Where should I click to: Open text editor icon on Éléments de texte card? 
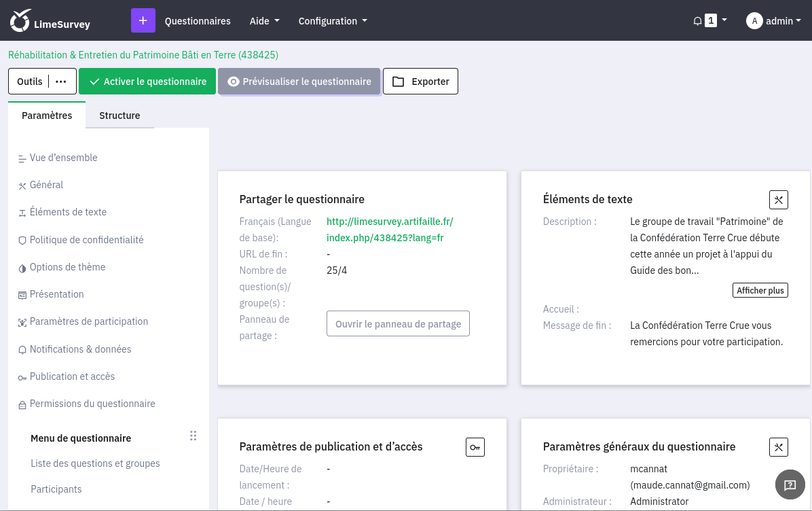tap(778, 200)
